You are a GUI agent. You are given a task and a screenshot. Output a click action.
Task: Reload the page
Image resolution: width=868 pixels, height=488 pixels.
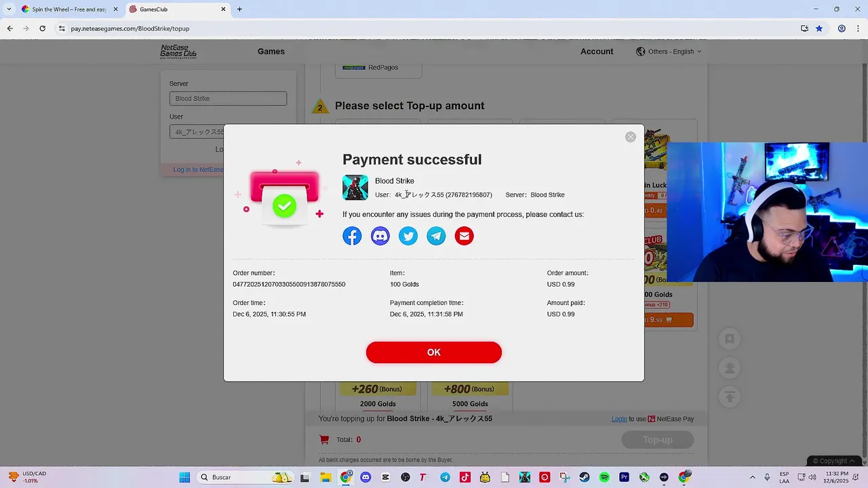pos(42,28)
